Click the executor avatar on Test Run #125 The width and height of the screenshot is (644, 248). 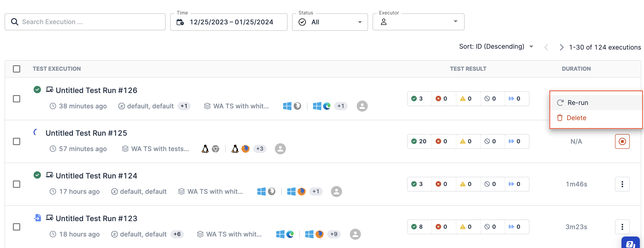click(280, 149)
